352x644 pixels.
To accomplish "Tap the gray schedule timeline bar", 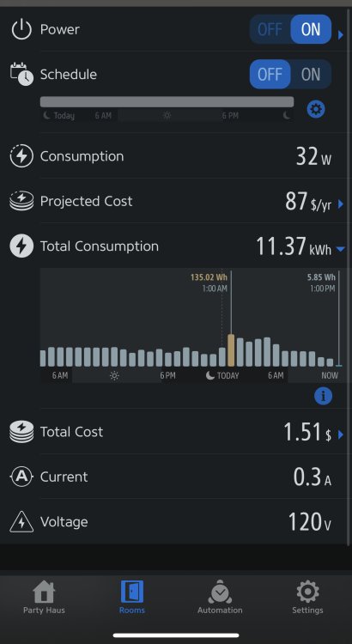I will coord(167,102).
